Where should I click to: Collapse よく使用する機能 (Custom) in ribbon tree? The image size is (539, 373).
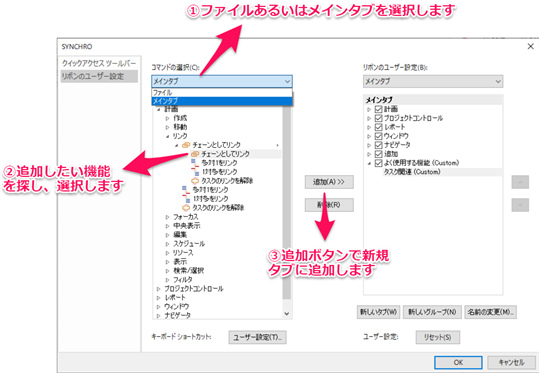(369, 163)
